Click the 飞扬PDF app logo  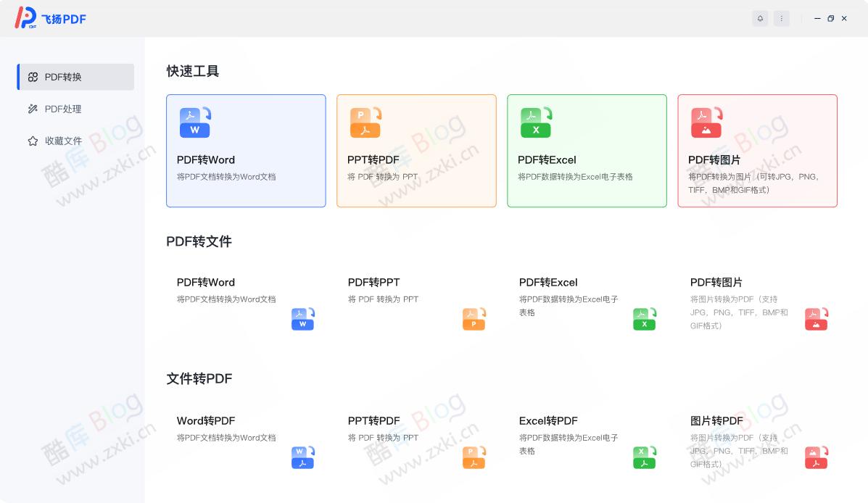[49, 18]
